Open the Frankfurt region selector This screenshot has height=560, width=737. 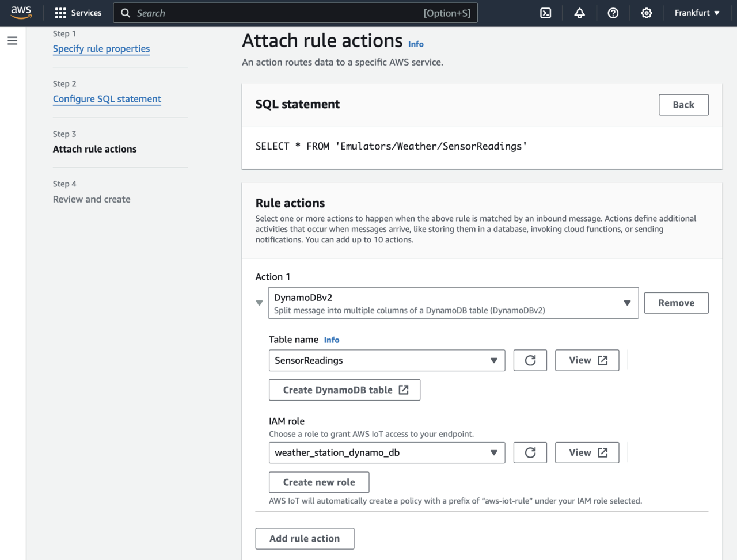(697, 13)
